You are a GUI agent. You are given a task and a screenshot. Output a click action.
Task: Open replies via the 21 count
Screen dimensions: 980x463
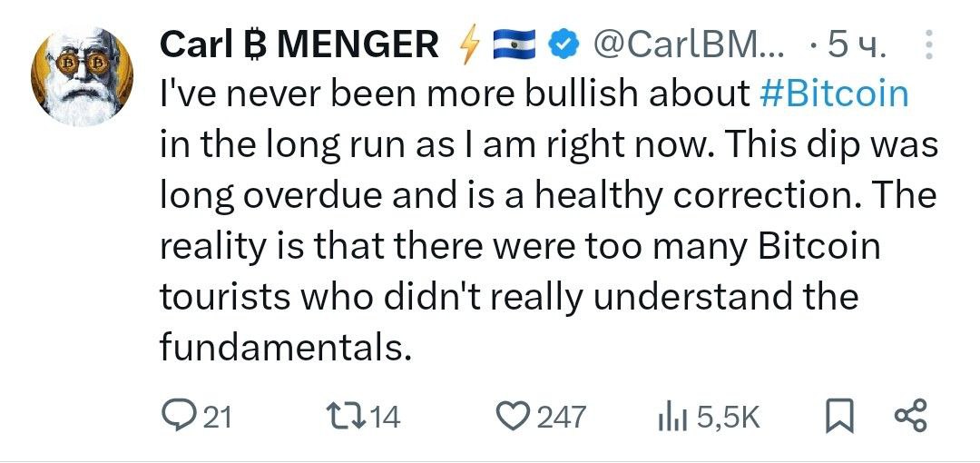click(x=218, y=417)
